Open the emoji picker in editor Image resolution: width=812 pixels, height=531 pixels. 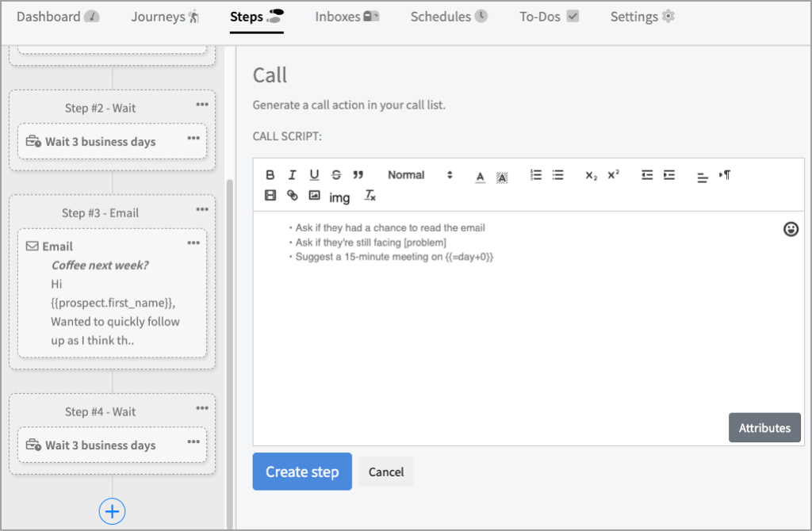click(x=791, y=229)
